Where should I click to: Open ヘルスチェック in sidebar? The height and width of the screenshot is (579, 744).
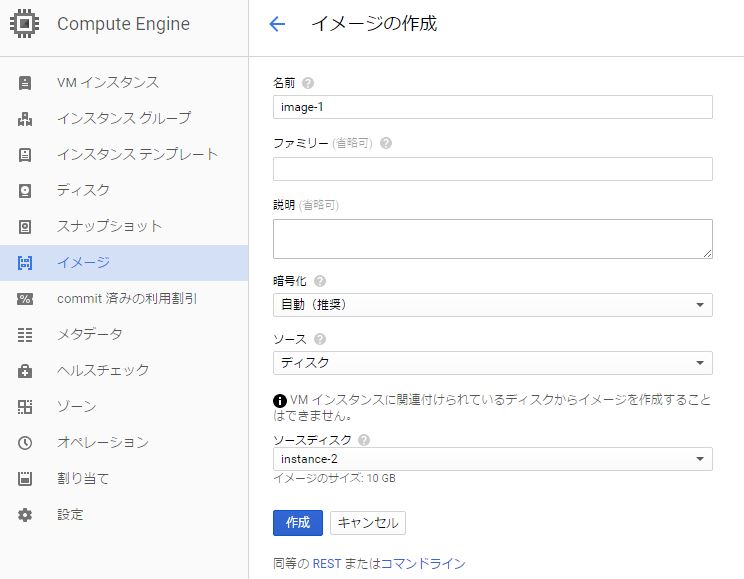(x=124, y=371)
